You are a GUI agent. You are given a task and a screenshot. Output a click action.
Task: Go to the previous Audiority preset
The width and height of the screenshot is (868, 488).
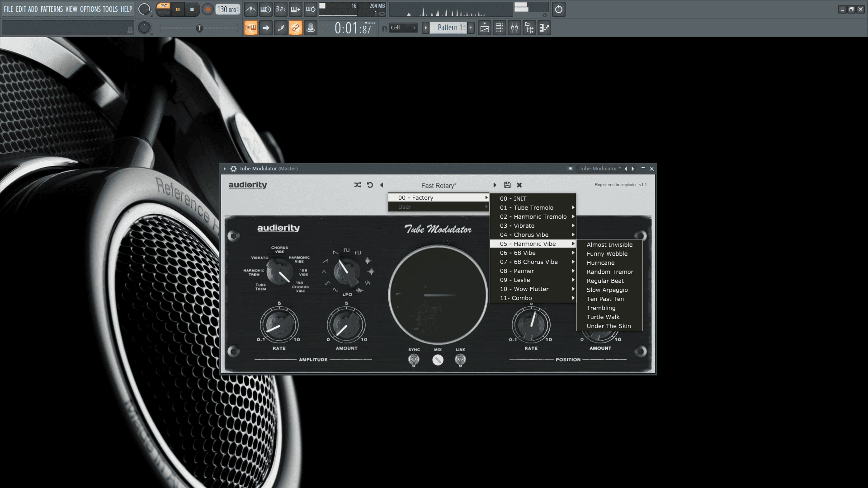click(x=382, y=185)
